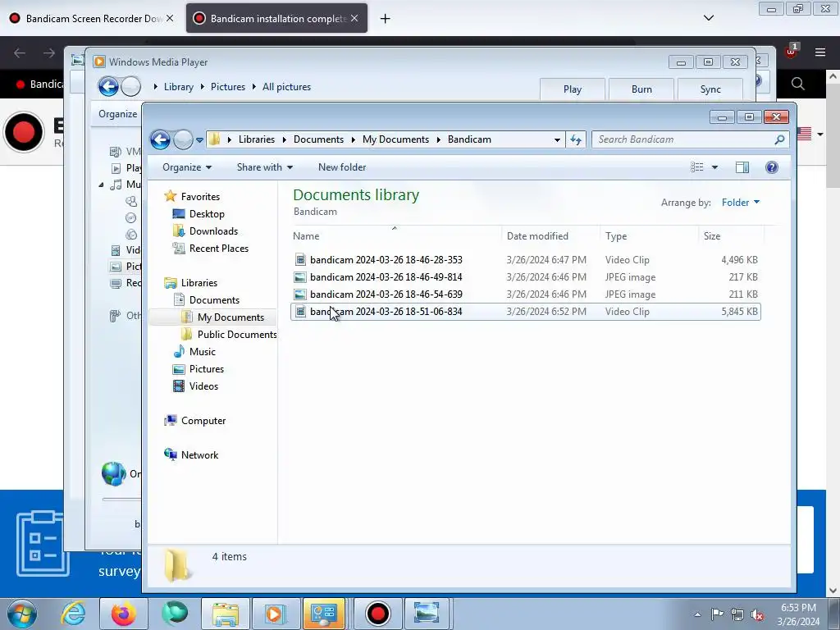The image size is (840, 630).
Task: Open the Organize menu in Explorer
Action: coord(187,167)
